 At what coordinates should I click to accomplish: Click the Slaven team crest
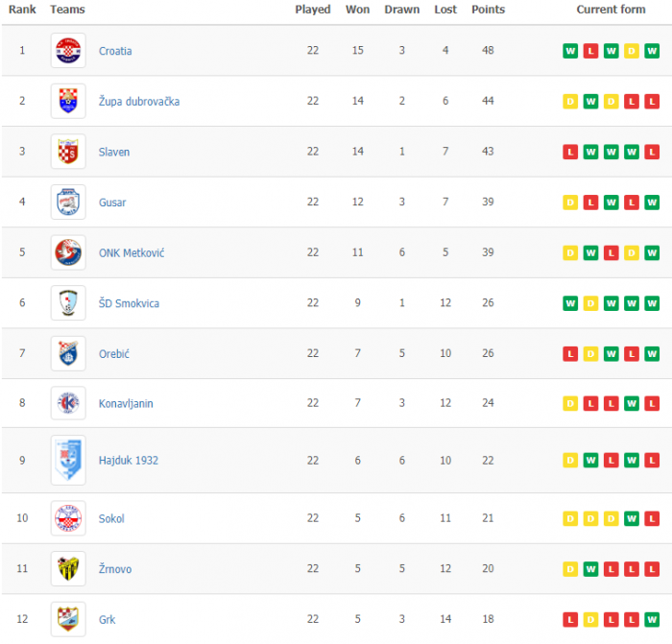tap(68, 152)
